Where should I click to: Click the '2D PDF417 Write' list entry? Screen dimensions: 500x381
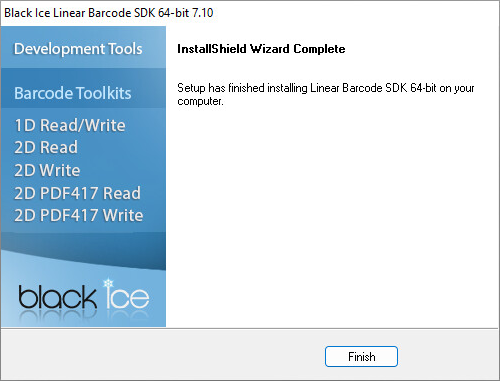(79, 215)
